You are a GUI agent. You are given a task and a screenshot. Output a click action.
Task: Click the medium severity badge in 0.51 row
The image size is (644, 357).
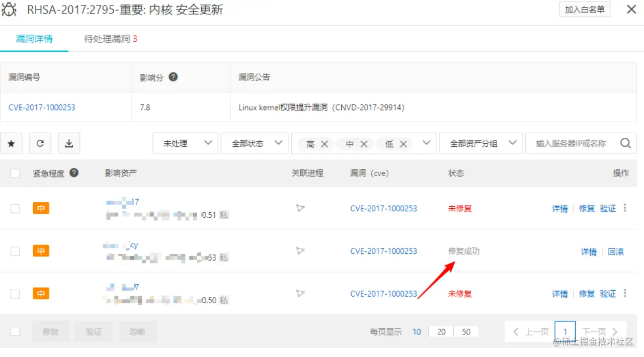(x=41, y=208)
